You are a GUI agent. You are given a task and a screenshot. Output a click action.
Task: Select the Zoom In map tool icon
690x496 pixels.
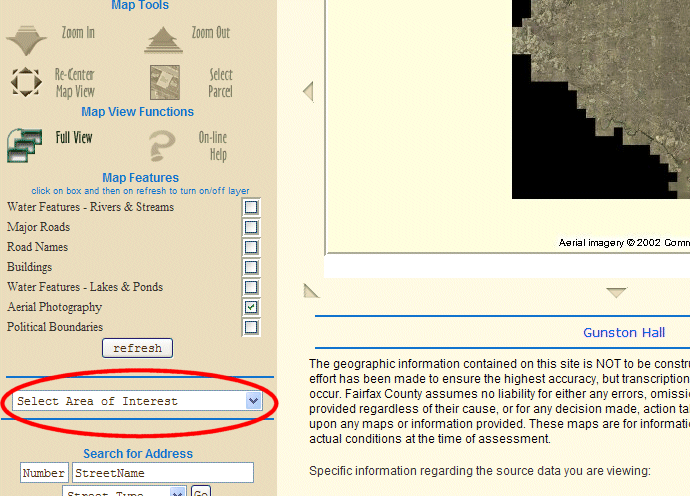pos(26,40)
